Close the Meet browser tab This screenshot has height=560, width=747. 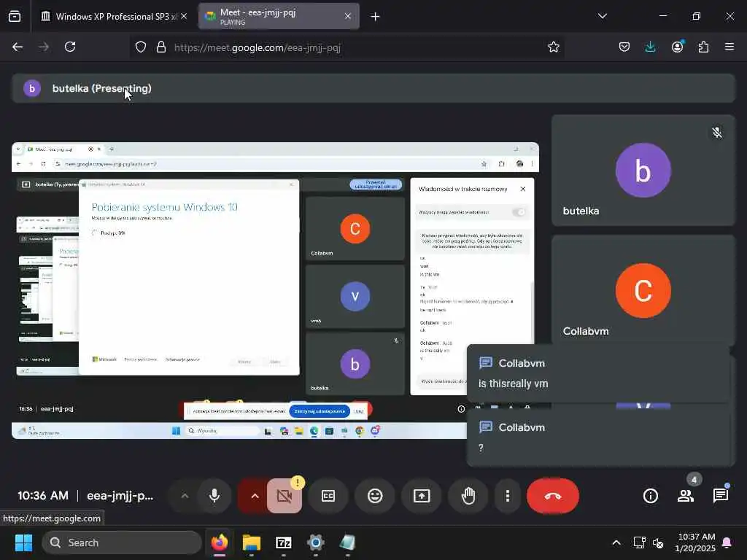pos(348,16)
